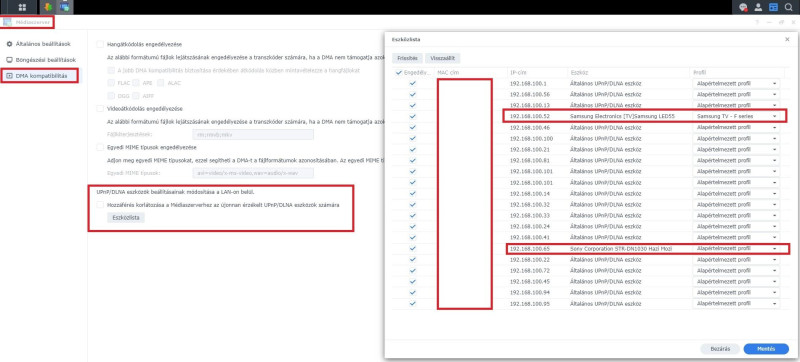
Task: Open the profile dropdown for 192.168.100.72
Action: click(x=736, y=271)
